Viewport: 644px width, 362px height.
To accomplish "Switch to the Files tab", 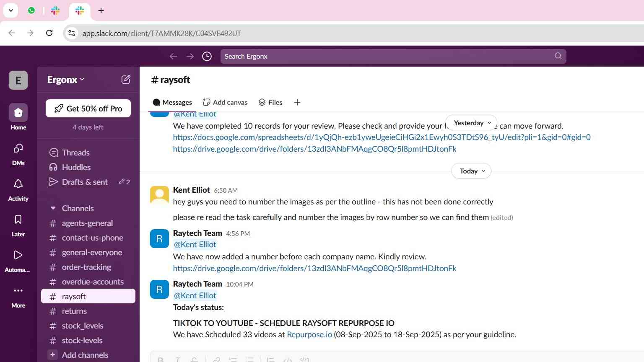I will click(270, 102).
